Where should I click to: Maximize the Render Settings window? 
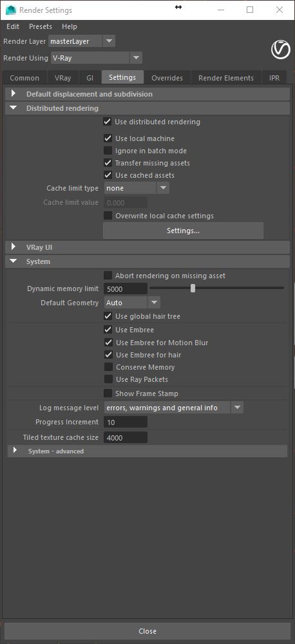click(x=250, y=10)
